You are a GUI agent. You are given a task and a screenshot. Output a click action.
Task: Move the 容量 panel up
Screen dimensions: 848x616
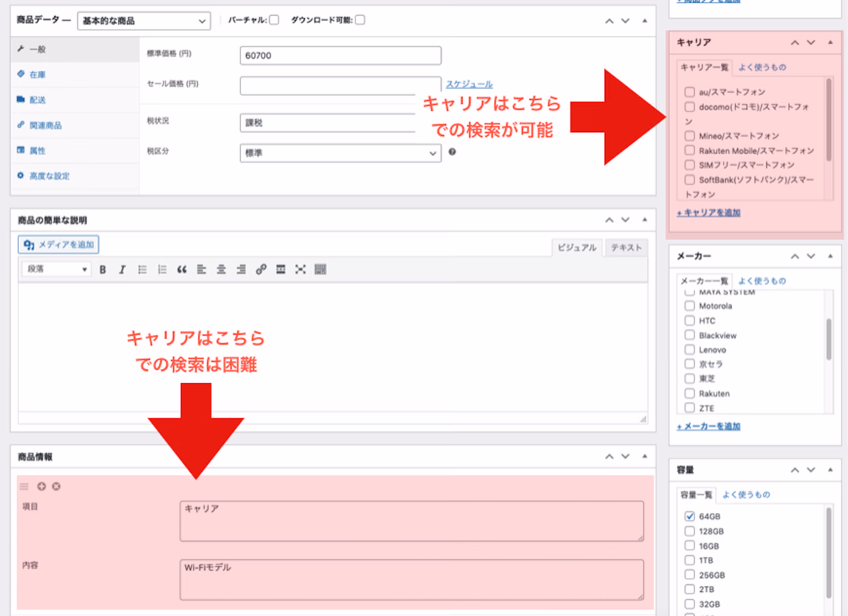click(x=795, y=470)
